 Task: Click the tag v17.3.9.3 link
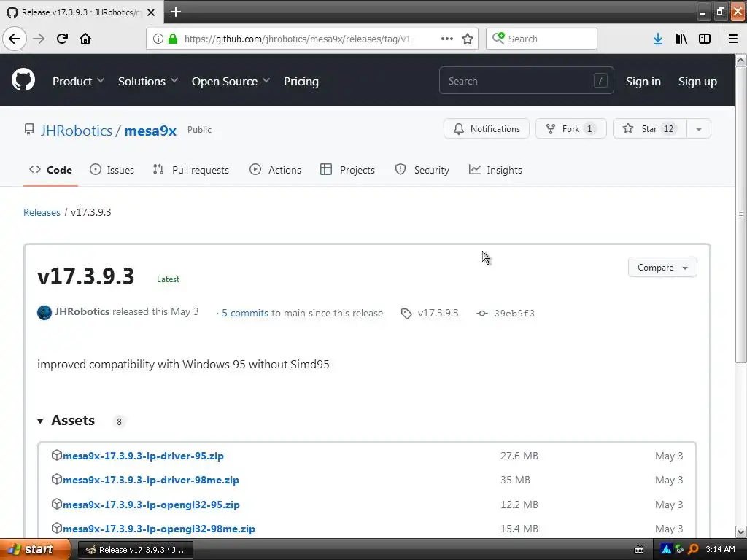coord(438,313)
